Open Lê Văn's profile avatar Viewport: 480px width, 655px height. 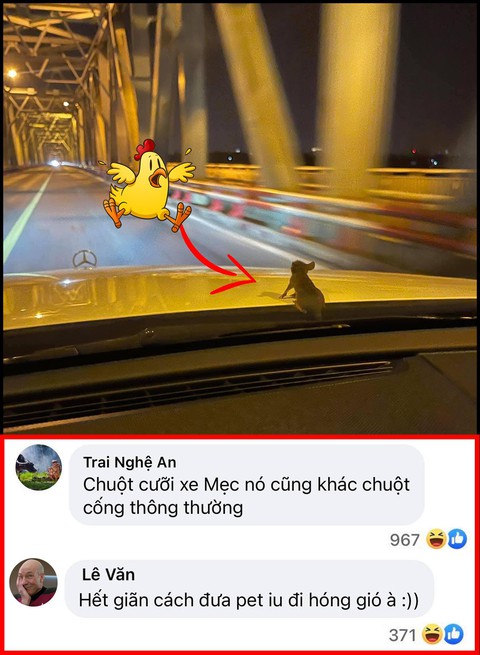tap(33, 582)
